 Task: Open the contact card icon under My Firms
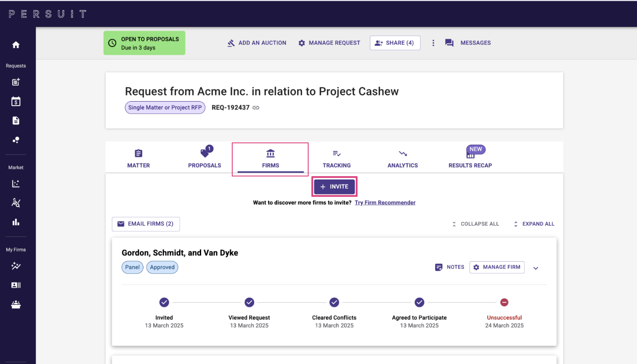[16, 285]
